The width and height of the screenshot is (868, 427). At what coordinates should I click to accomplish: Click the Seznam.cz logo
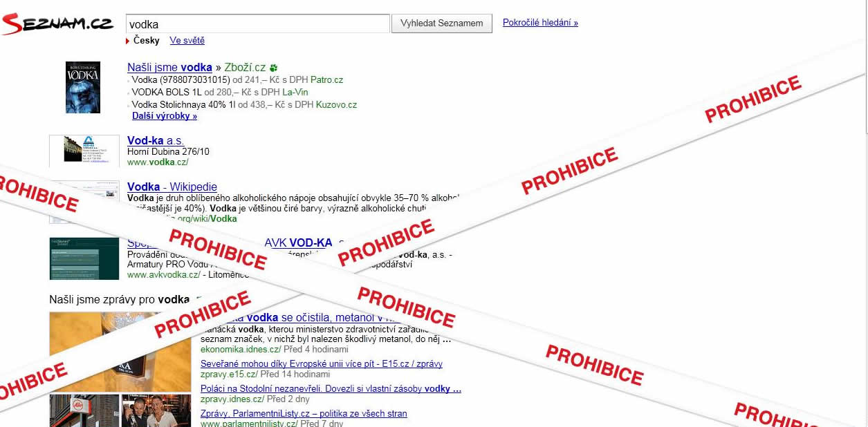click(57, 24)
